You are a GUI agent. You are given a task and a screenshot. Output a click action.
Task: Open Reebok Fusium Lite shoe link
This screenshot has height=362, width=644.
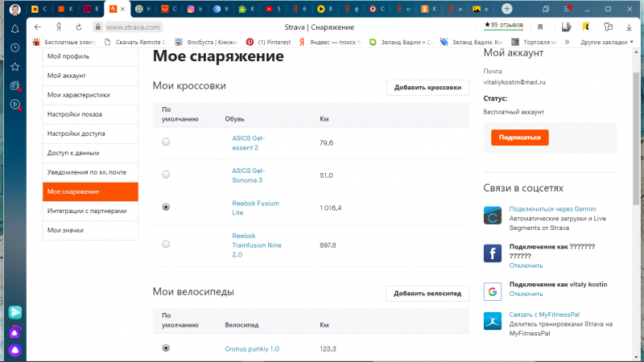tap(255, 208)
